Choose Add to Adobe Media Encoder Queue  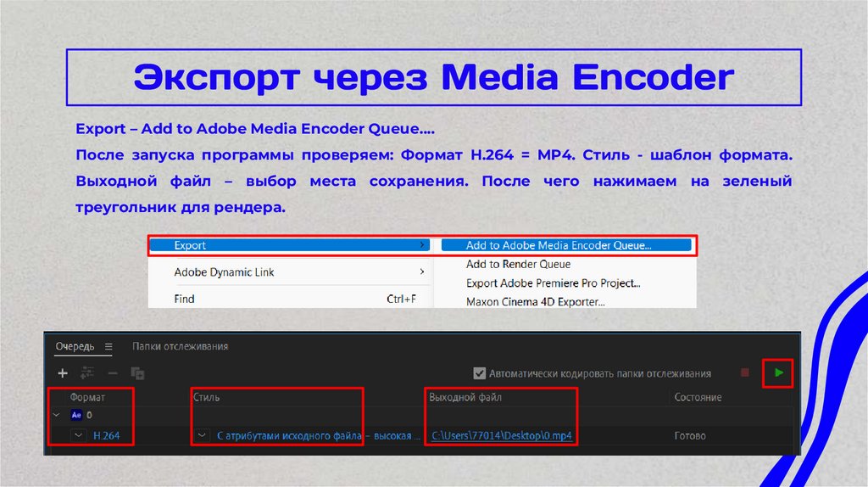[x=566, y=245]
